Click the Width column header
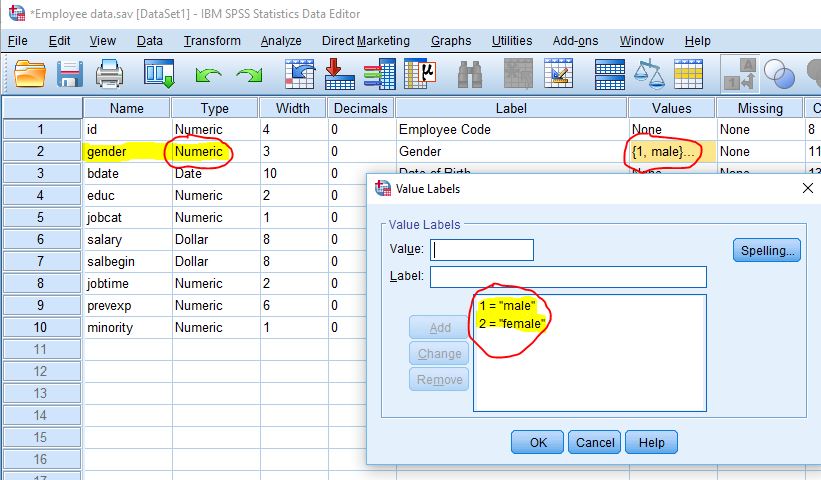This screenshot has width=821, height=480. click(x=293, y=108)
